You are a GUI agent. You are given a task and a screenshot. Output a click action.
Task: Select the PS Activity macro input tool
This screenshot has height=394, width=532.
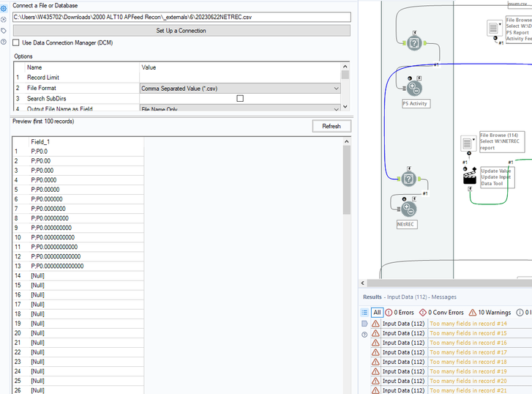point(414,89)
